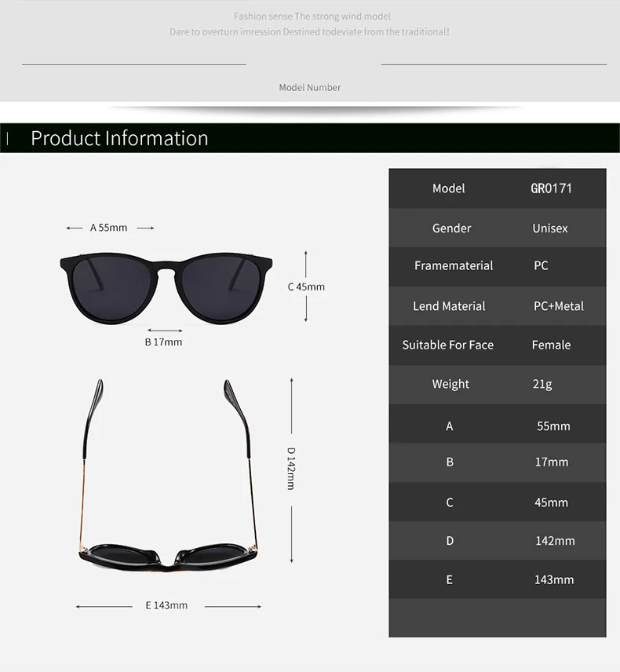Click the '143mm' value in table
This screenshot has width=620, height=672.
pos(553,580)
